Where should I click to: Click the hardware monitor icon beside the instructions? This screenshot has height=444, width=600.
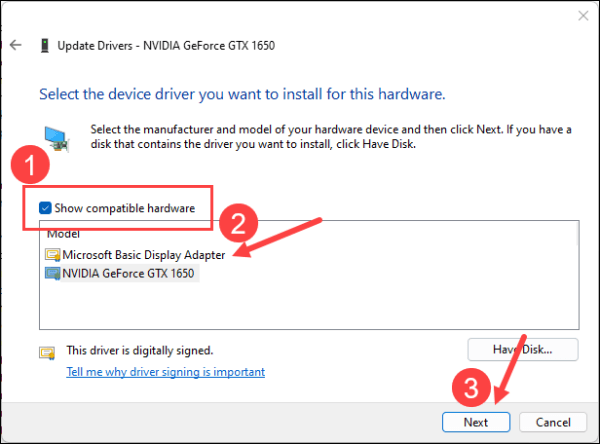point(55,137)
